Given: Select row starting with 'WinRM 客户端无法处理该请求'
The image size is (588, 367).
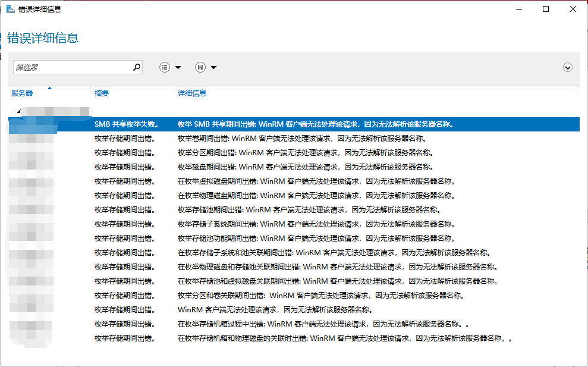Looking at the screenshot, I should pyautogui.click(x=275, y=309).
